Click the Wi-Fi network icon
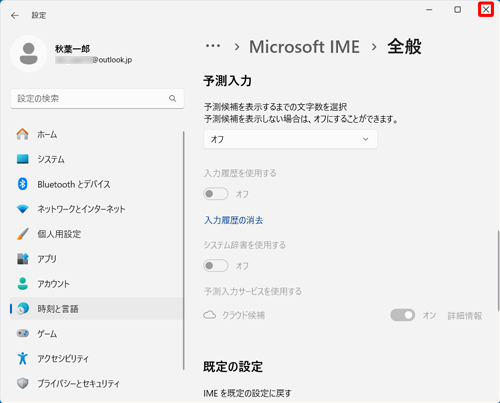This screenshot has width=500, height=403. 23,209
